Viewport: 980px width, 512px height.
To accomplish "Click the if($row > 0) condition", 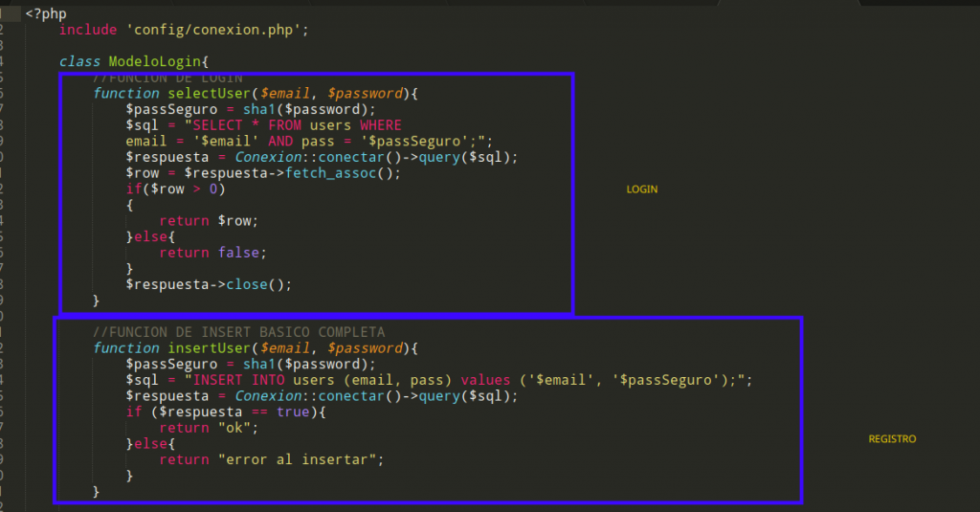I will 176,189.
